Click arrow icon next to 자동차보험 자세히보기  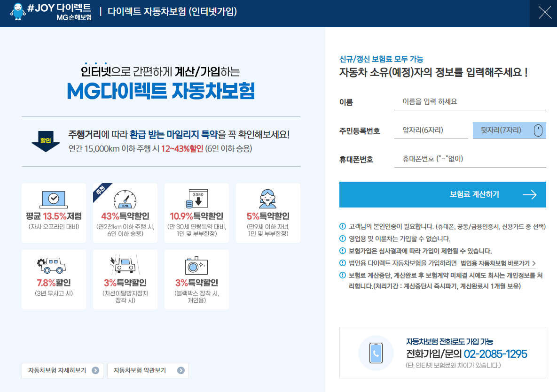click(x=95, y=370)
